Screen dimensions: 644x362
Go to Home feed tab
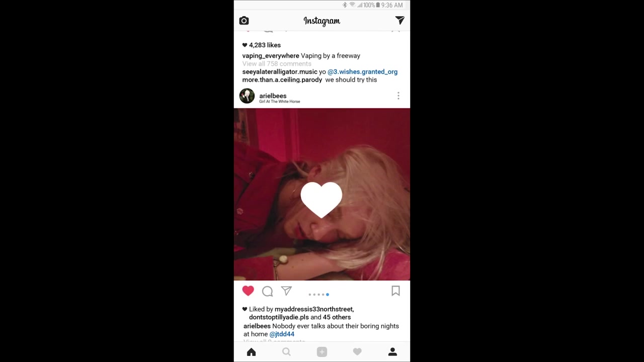pyautogui.click(x=252, y=352)
